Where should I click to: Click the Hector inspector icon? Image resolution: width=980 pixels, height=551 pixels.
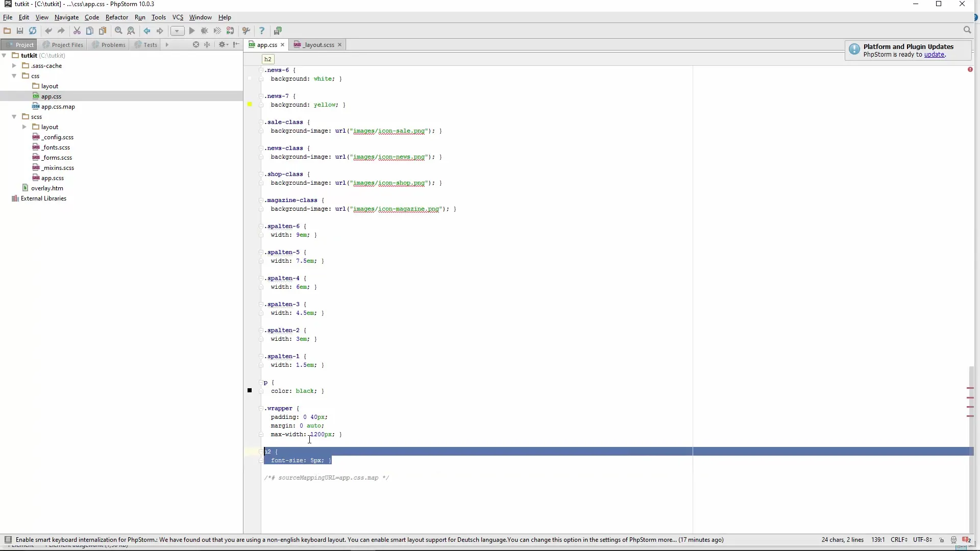point(953,540)
